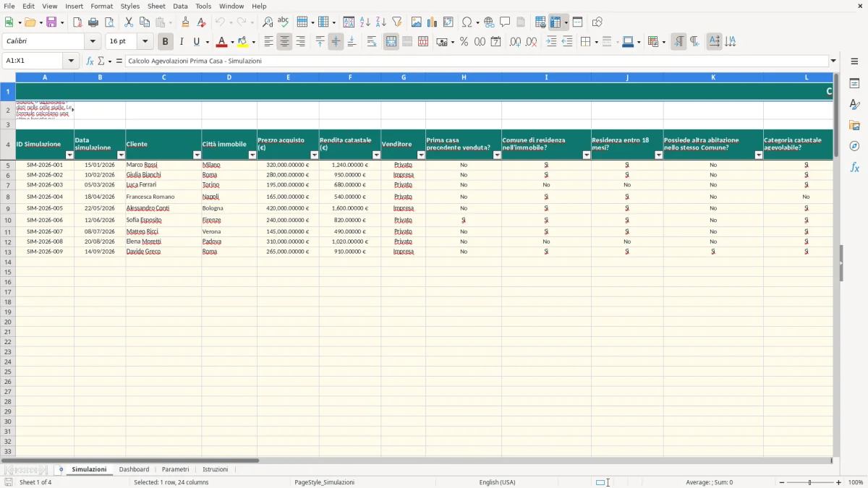Expand the formula bar arrow

(833, 61)
